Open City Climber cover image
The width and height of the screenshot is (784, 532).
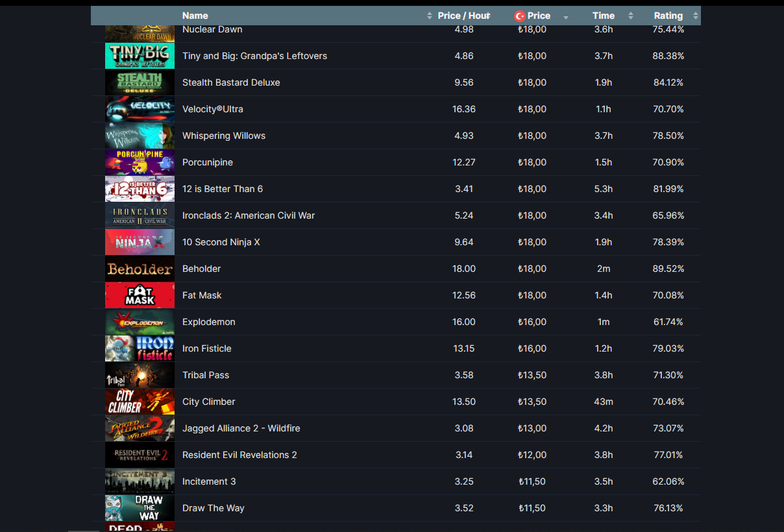(x=140, y=402)
